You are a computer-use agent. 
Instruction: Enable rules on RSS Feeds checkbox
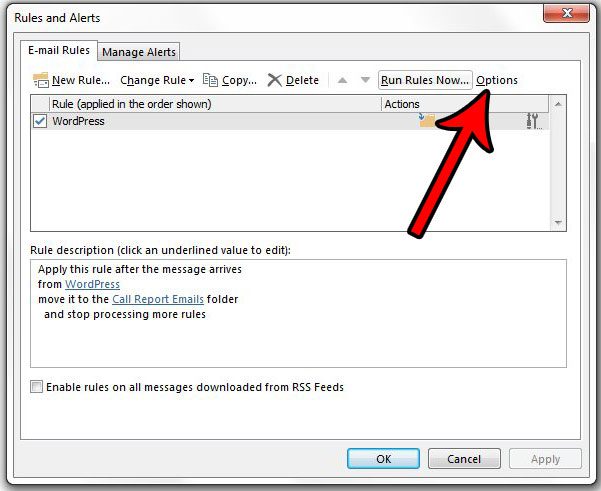click(x=36, y=386)
